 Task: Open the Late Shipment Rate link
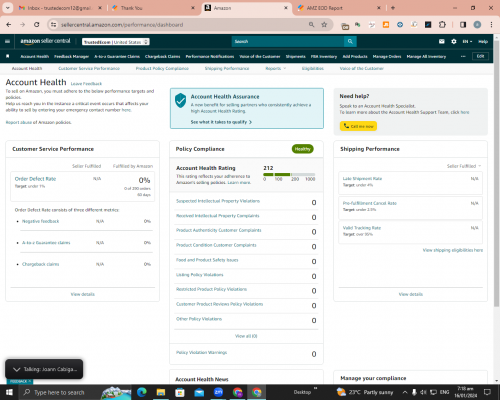tap(362, 179)
